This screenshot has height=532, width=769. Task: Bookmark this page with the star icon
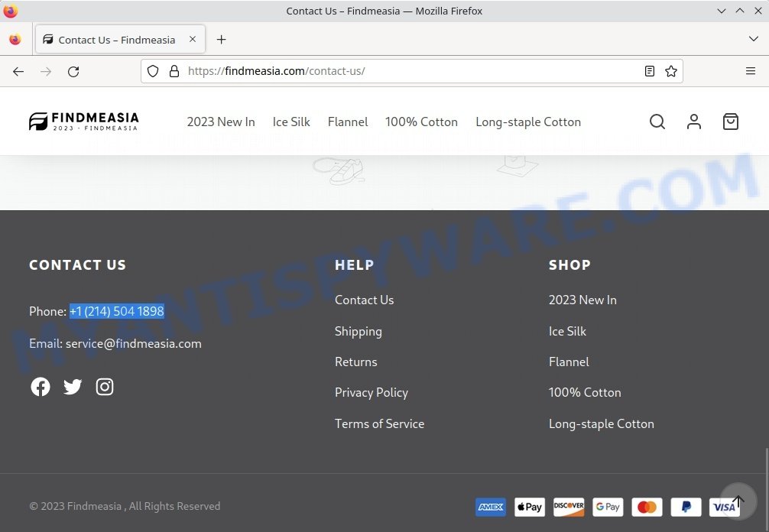pos(671,71)
